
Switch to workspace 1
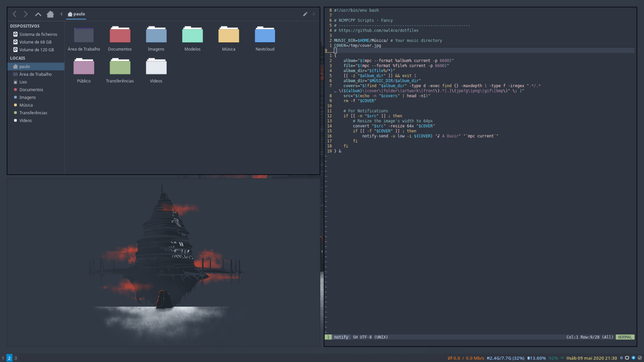3,358
